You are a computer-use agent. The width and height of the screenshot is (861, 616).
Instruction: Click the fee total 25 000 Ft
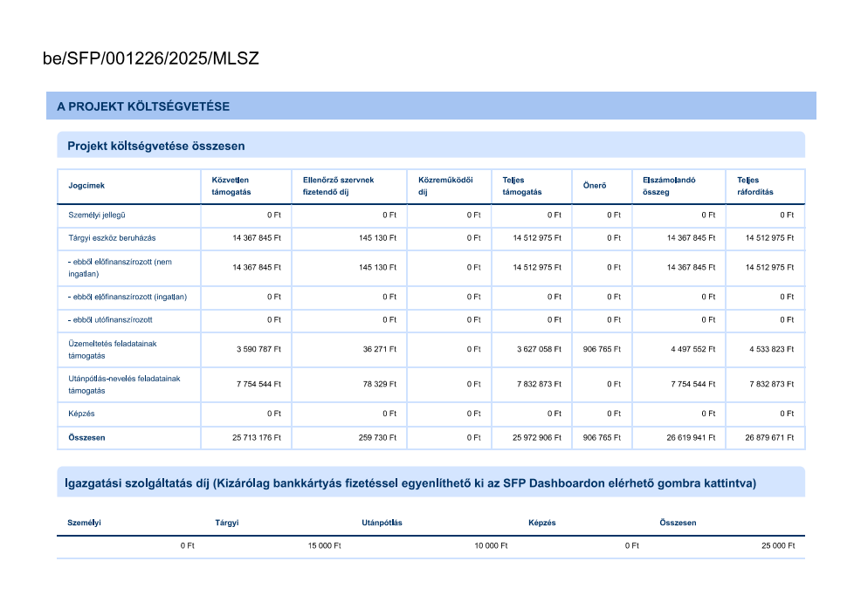pyautogui.click(x=778, y=546)
